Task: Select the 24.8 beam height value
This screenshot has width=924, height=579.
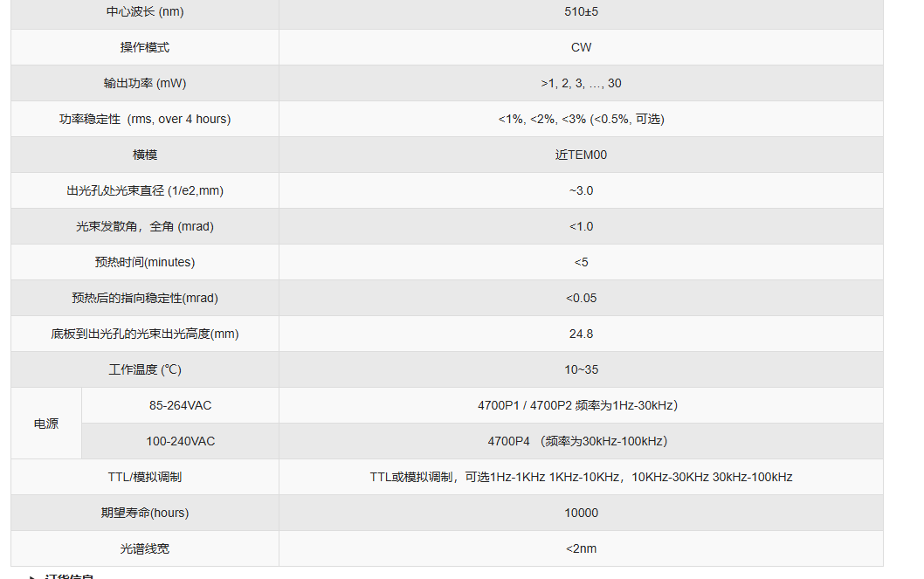Action: click(x=581, y=334)
